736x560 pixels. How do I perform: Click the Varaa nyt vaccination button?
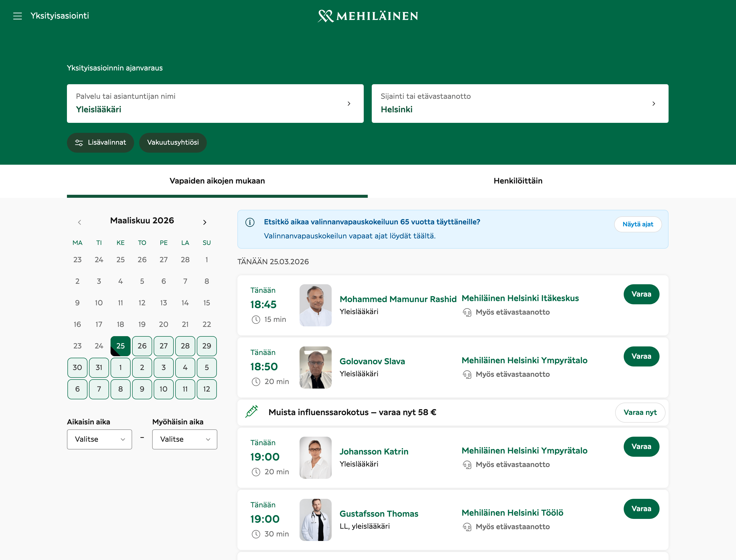pos(640,412)
